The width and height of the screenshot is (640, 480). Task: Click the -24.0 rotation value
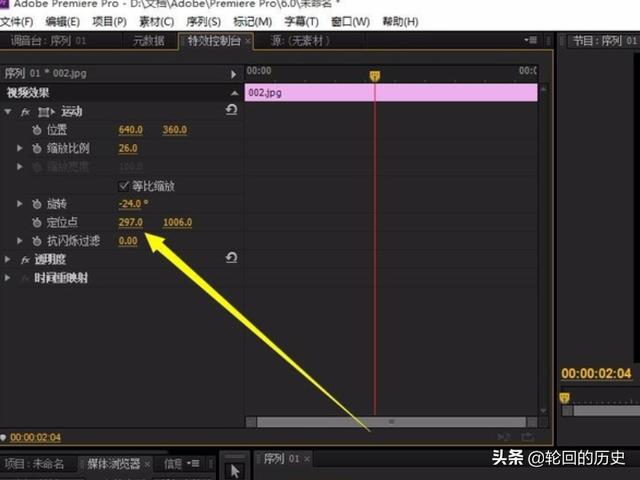(132, 204)
